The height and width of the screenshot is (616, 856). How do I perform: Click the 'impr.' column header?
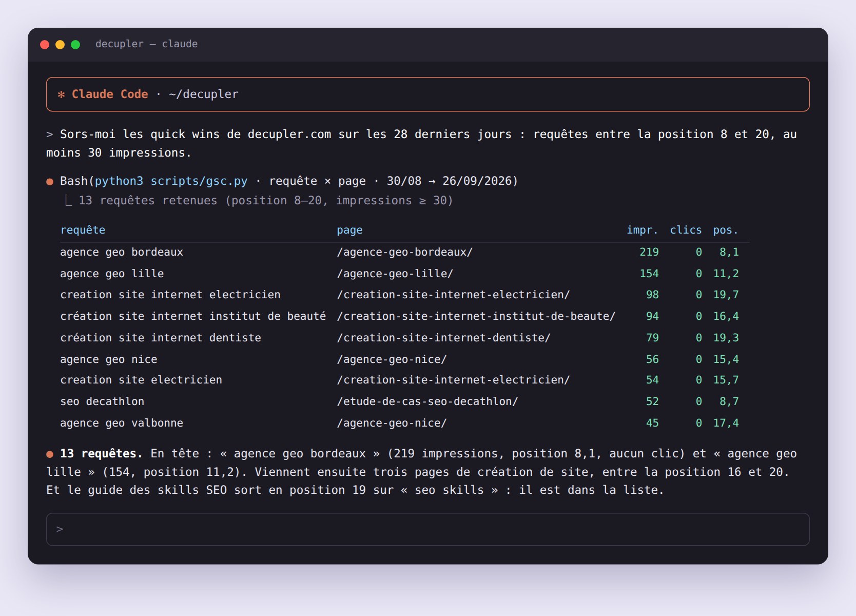point(642,230)
